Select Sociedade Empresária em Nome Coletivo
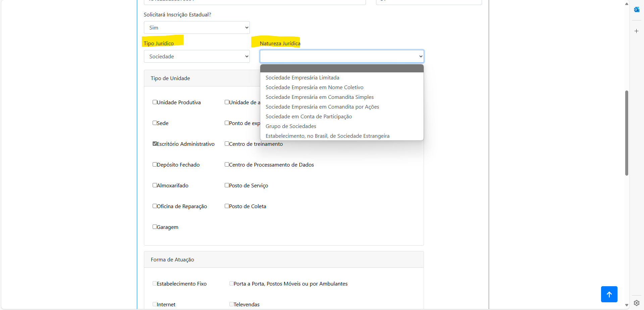 coord(342,87)
